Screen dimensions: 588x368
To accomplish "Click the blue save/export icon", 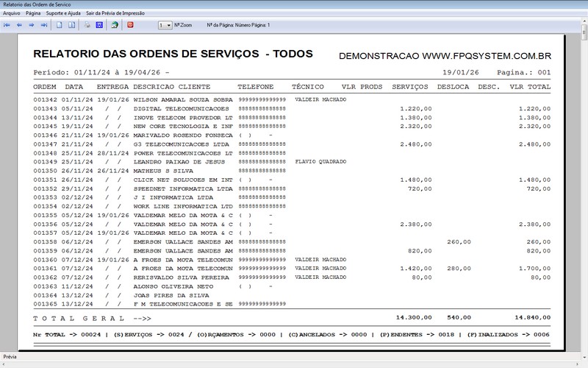I will click(99, 25).
